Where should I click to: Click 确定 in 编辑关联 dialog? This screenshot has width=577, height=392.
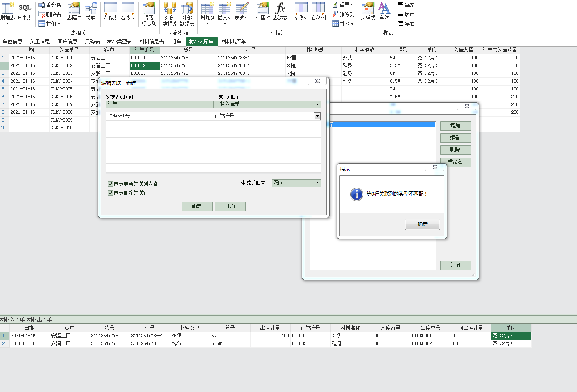[197, 206]
